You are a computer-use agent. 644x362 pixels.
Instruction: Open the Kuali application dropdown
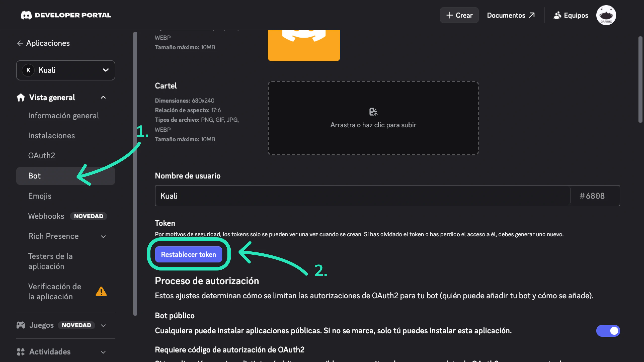coord(66,70)
